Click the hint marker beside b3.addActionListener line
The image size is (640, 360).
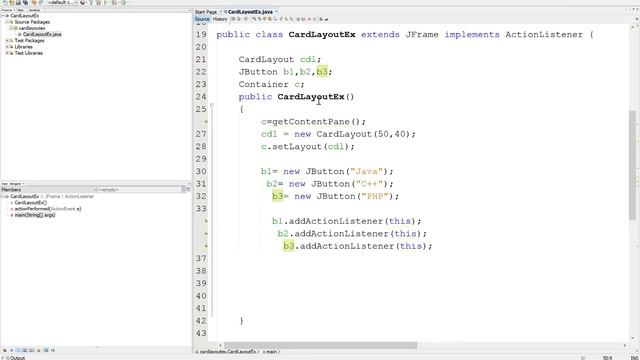click(x=206, y=246)
